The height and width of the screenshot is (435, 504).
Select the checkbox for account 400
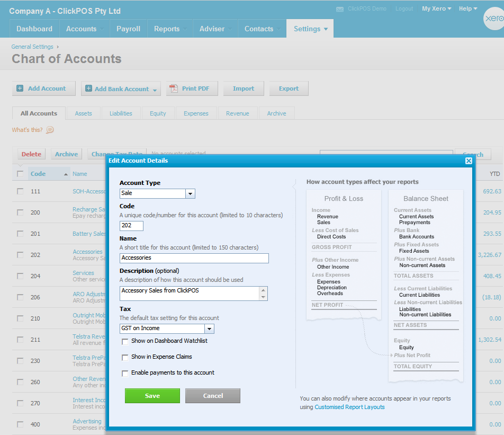click(x=20, y=424)
